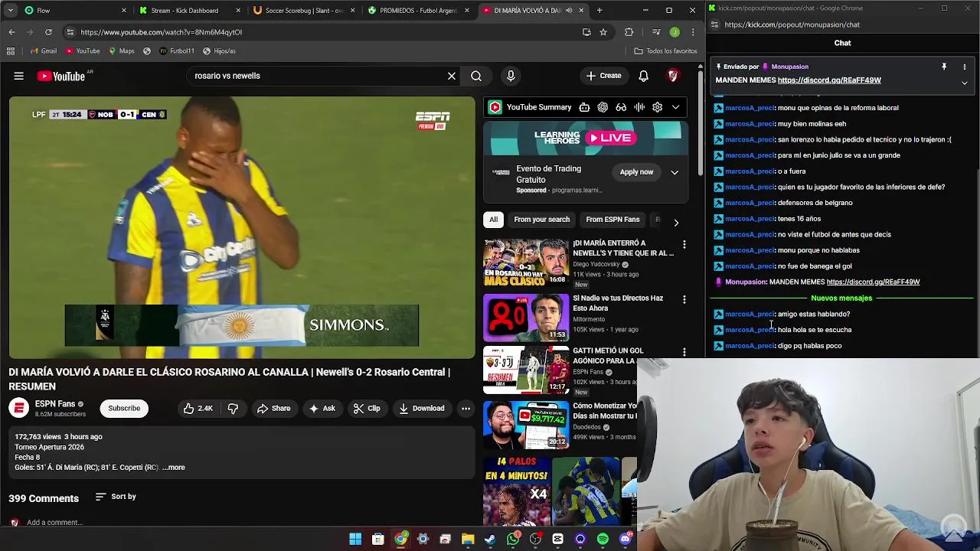Open Sort by options for comments

coord(116,497)
